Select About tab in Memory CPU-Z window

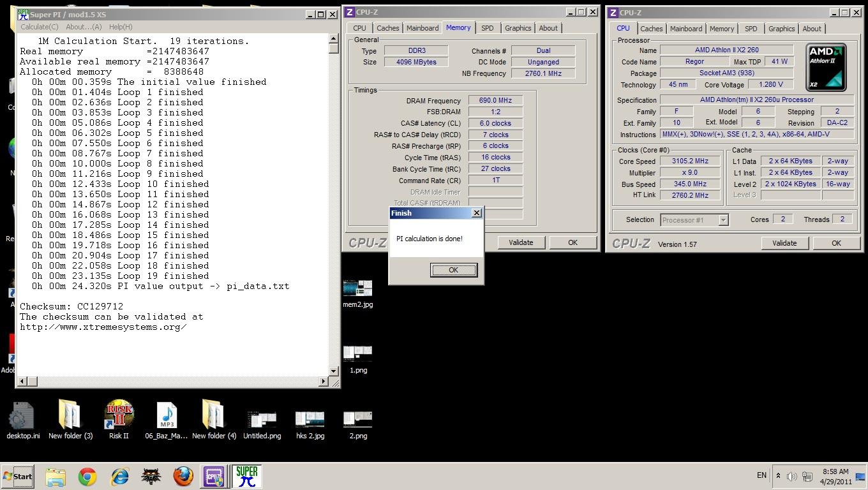coord(548,28)
